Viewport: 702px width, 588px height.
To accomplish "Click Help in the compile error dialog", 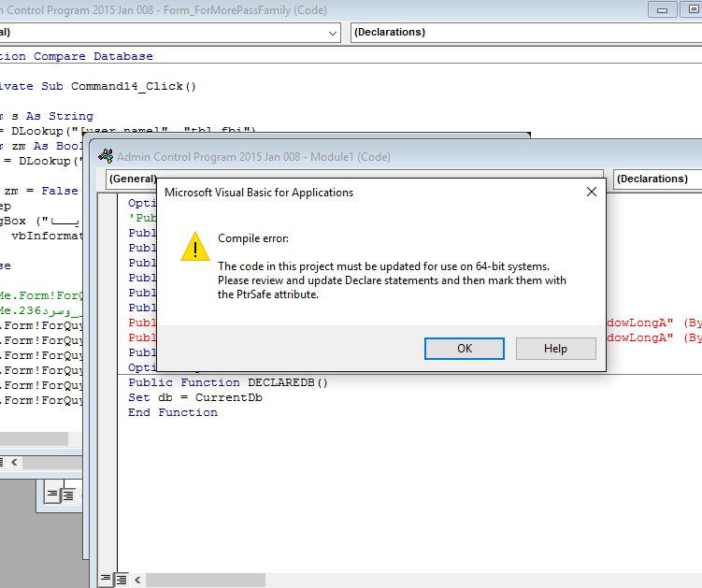I will [x=555, y=349].
